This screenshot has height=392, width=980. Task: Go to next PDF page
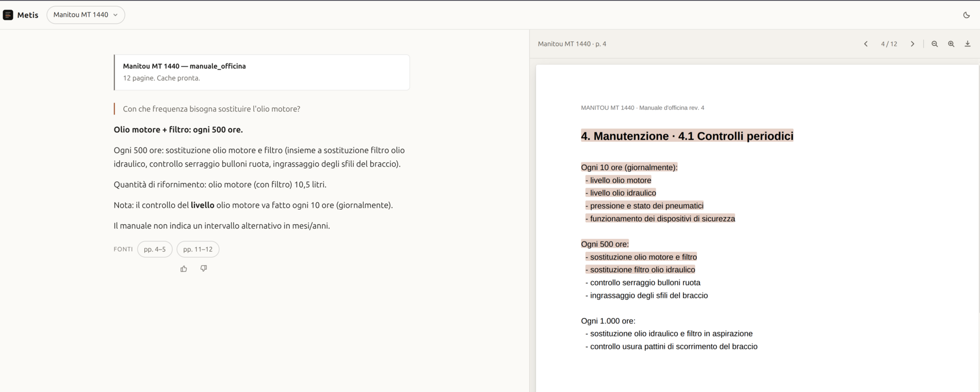tap(912, 44)
